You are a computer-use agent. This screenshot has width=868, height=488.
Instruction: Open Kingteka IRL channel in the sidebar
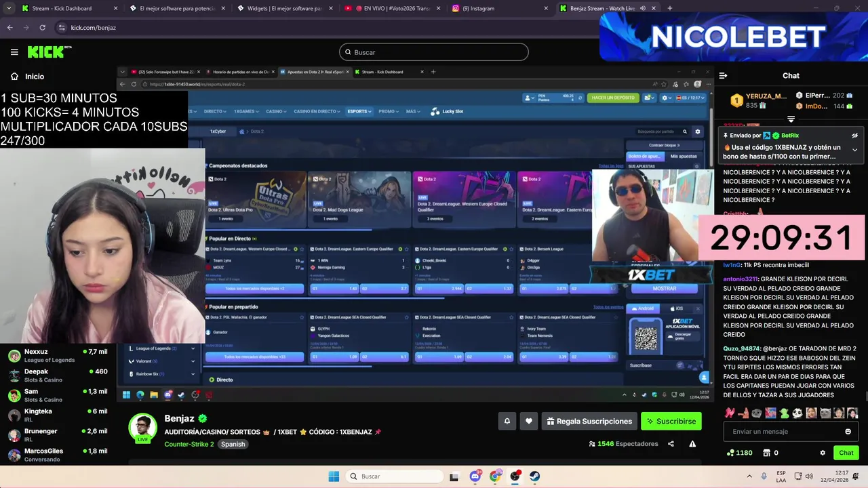click(x=58, y=415)
